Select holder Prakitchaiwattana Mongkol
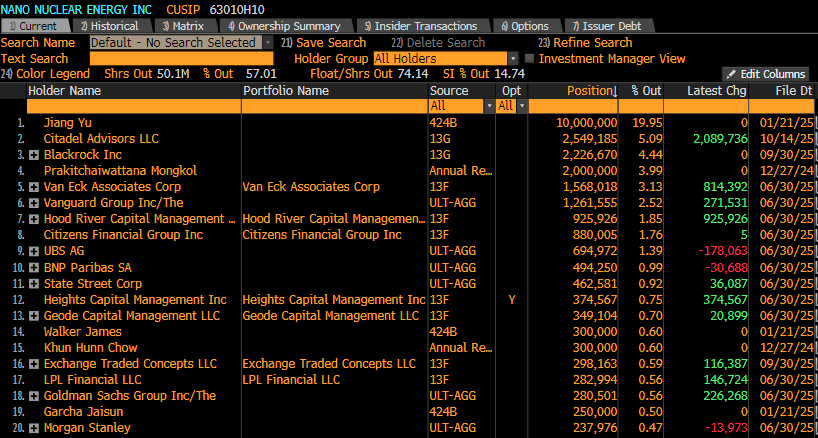 pyautogui.click(x=120, y=171)
